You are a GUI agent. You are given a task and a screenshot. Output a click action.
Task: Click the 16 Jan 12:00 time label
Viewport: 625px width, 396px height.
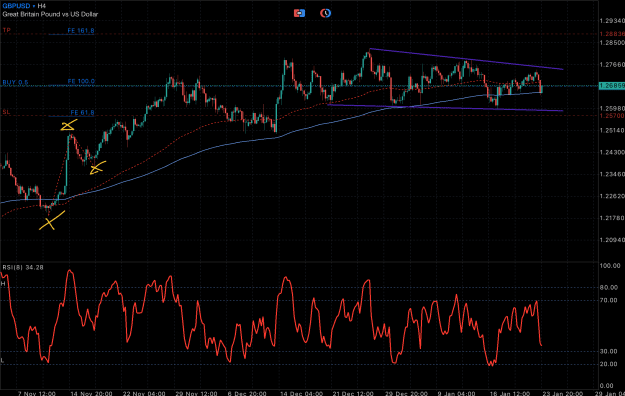pos(510,393)
